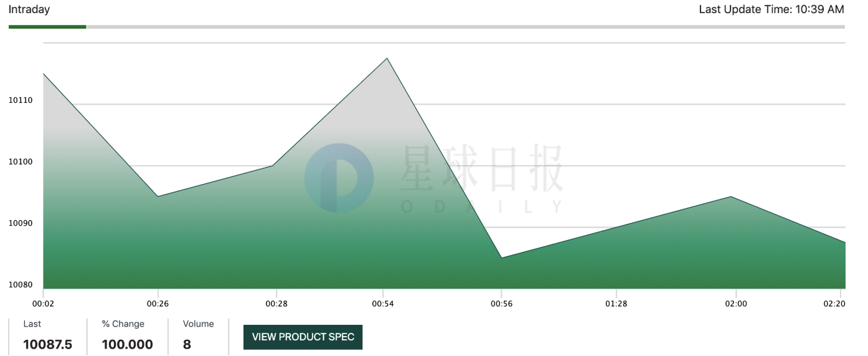Select the Intraday tab

tap(29, 9)
